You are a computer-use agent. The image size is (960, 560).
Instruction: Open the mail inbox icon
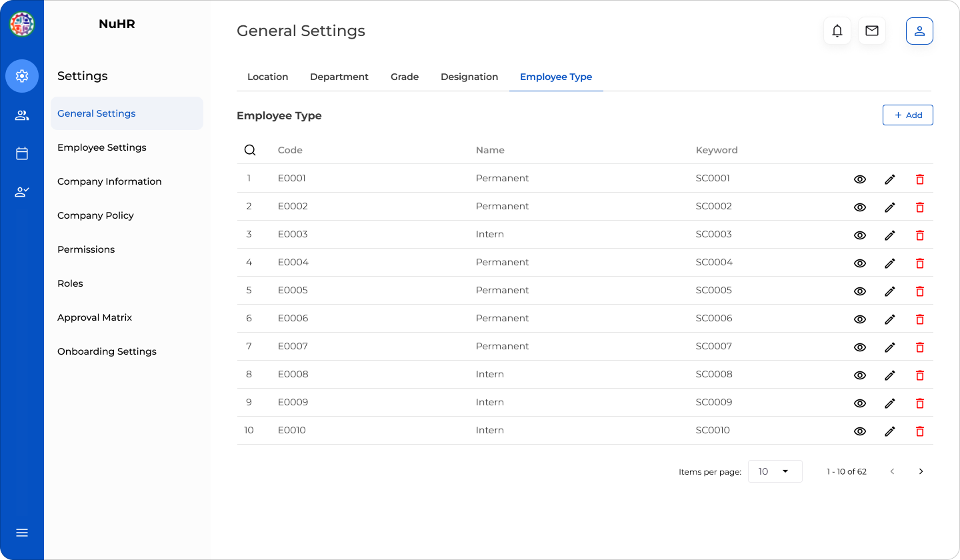(x=872, y=31)
